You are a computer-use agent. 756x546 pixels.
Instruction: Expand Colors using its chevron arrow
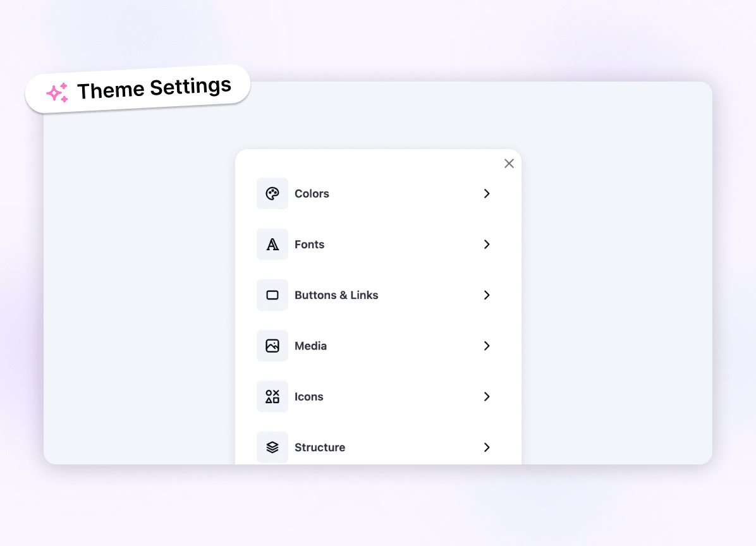[487, 193]
